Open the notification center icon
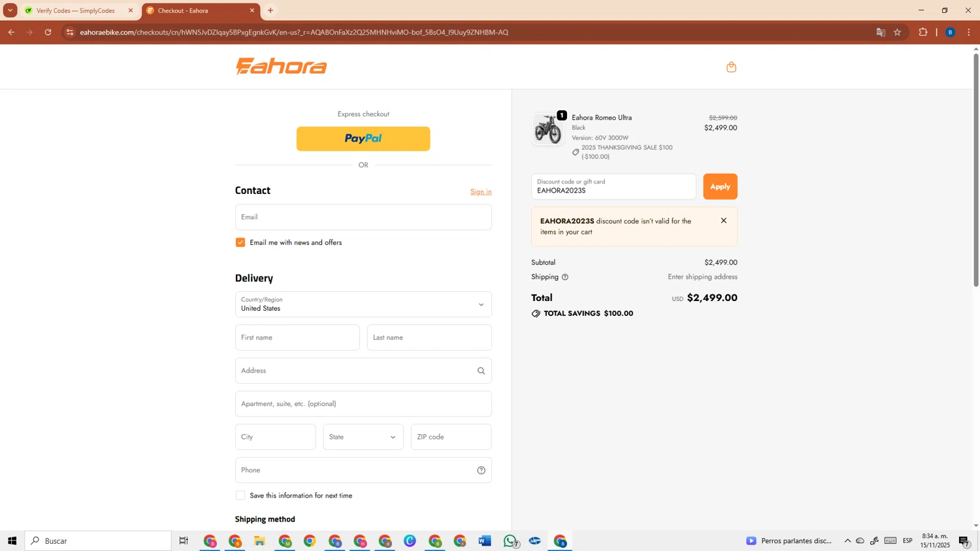The image size is (980, 551). [x=964, y=541]
